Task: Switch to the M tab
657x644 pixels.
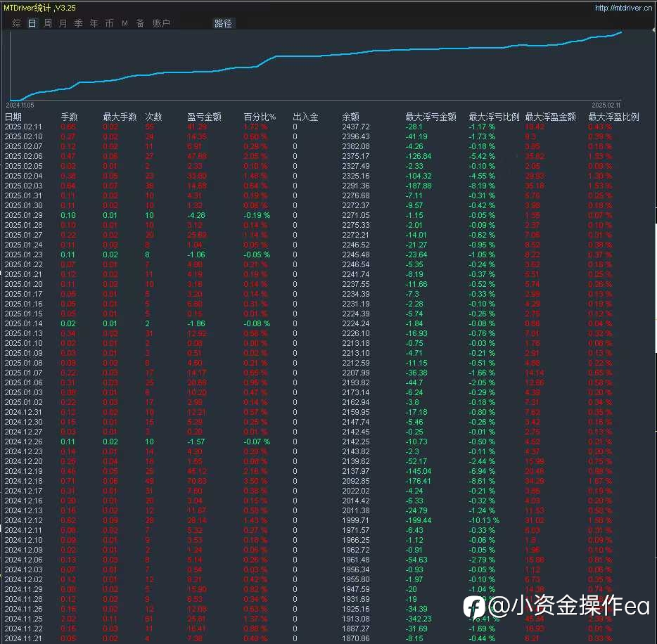Action: (x=125, y=23)
